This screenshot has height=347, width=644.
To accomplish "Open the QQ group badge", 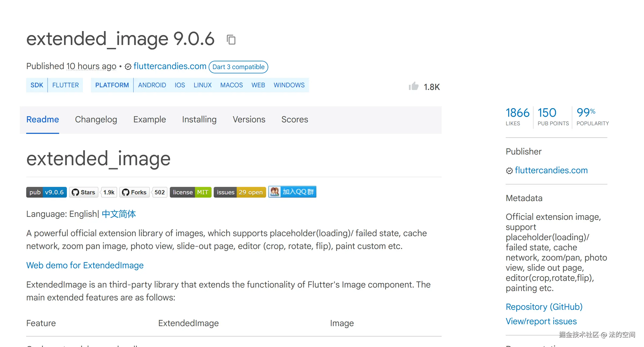I will pos(292,192).
